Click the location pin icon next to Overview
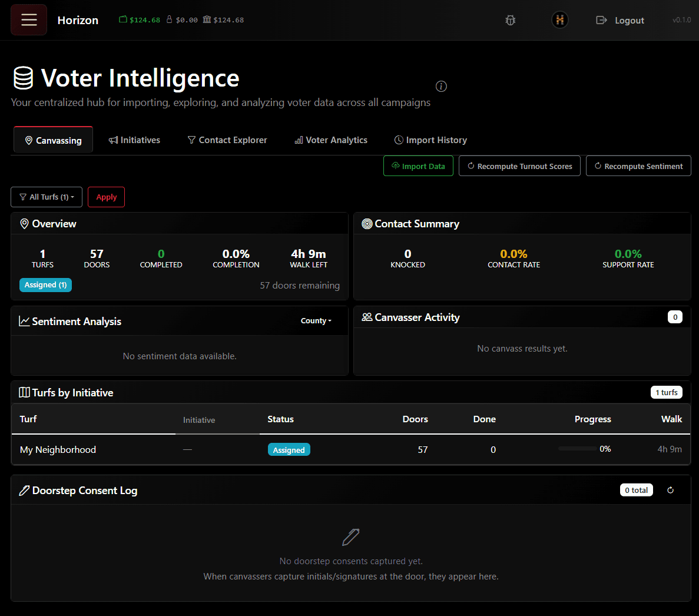699x616 pixels. (x=25, y=224)
